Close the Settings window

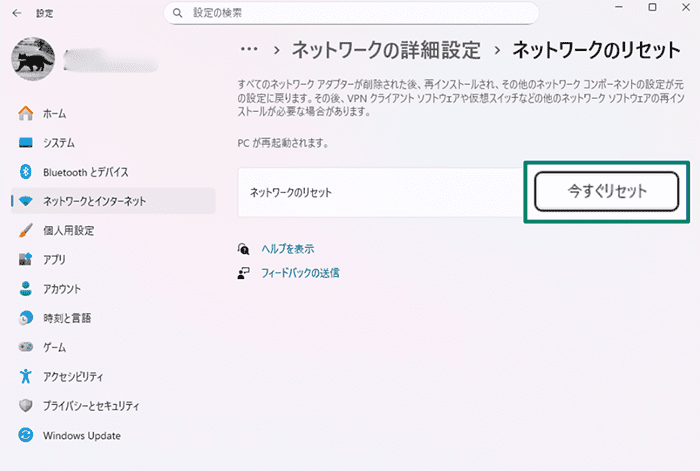pos(686,7)
